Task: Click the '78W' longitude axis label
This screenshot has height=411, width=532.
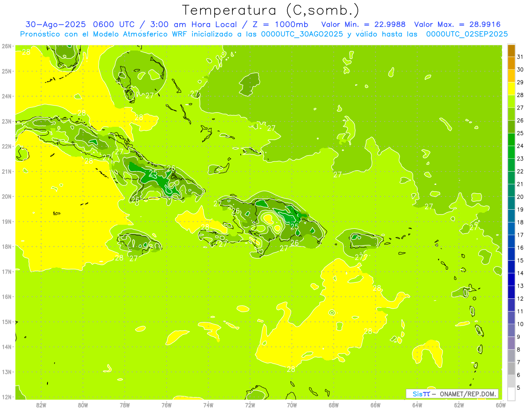Action: click(x=125, y=405)
